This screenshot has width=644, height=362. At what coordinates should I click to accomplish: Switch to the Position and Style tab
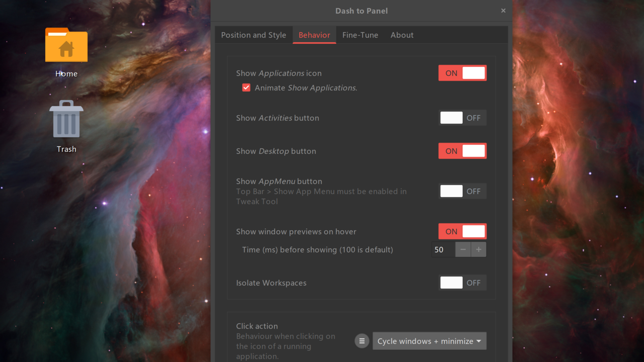(x=254, y=35)
